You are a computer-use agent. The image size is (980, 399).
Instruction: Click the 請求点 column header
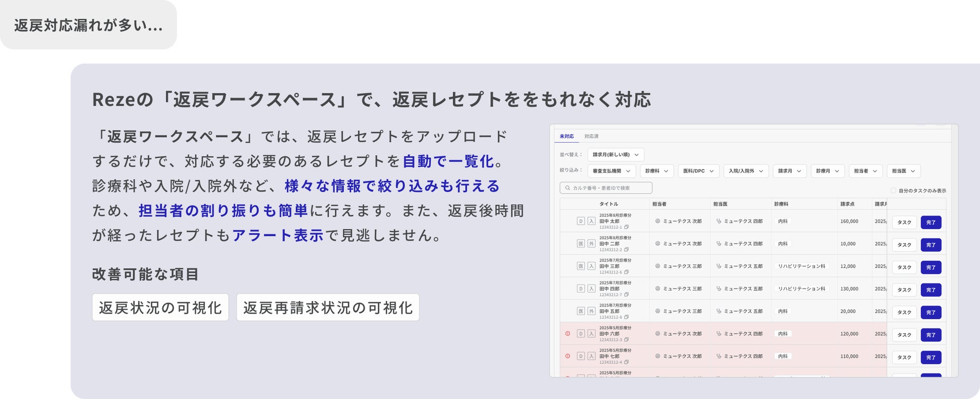pos(847,204)
